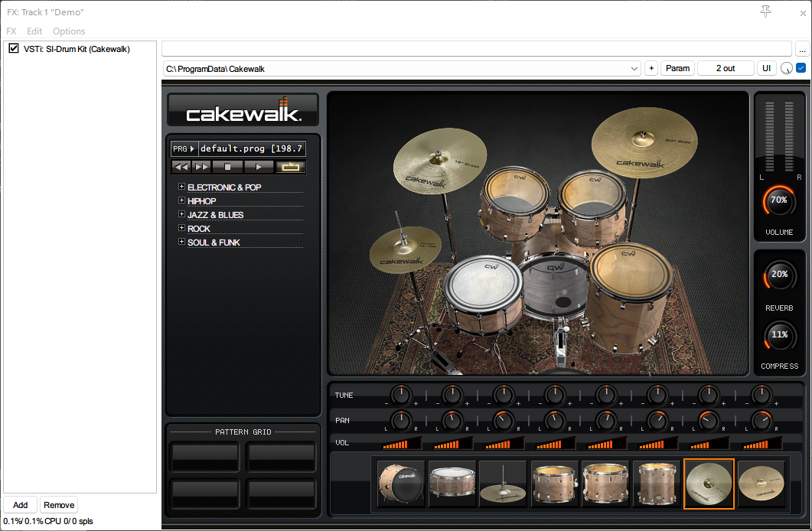The image size is (812, 531).
Task: Fast-forward the drum pattern
Action: point(201,167)
